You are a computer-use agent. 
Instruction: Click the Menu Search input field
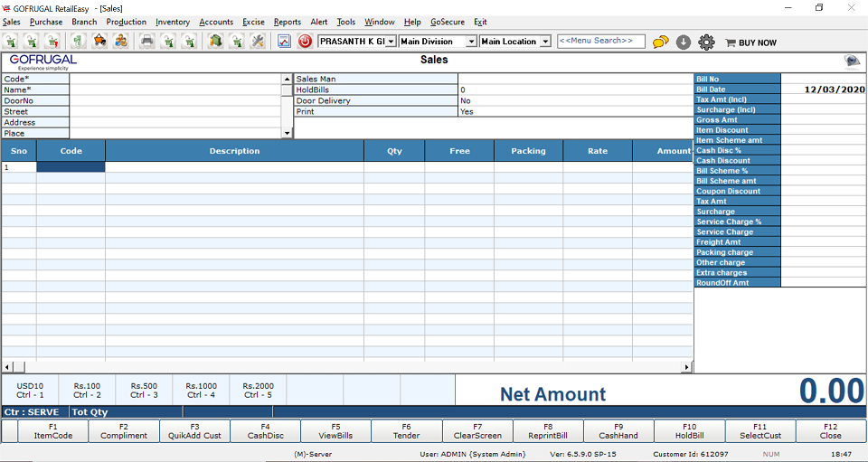click(601, 41)
